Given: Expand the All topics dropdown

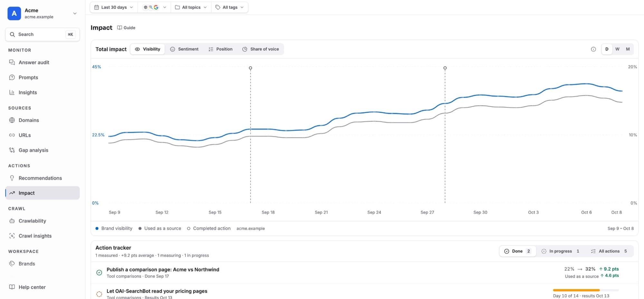Looking at the screenshot, I should click(x=191, y=7).
